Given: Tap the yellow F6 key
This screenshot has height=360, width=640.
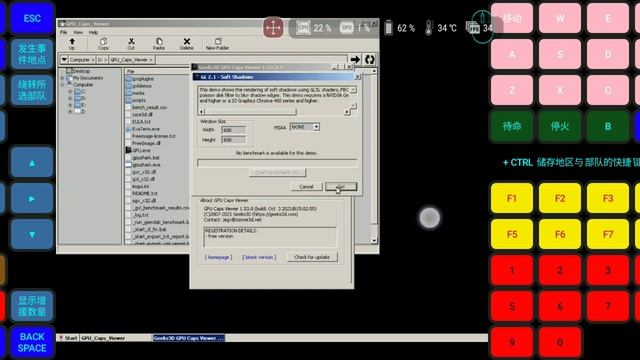Looking at the screenshot, I should point(560,234).
